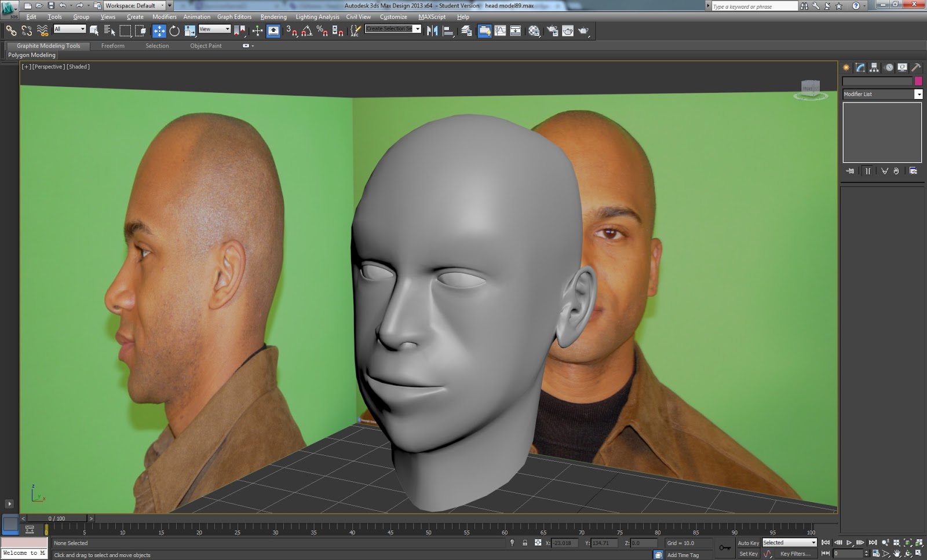The height and width of the screenshot is (560, 927).
Task: Open the Hierarchy command panel tab
Action: 874,68
